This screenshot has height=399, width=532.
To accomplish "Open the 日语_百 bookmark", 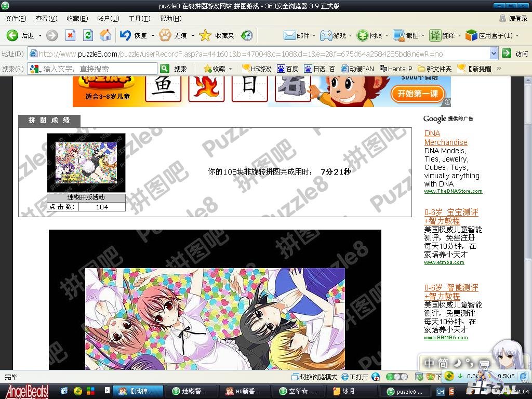I will pyautogui.click(x=320, y=69).
